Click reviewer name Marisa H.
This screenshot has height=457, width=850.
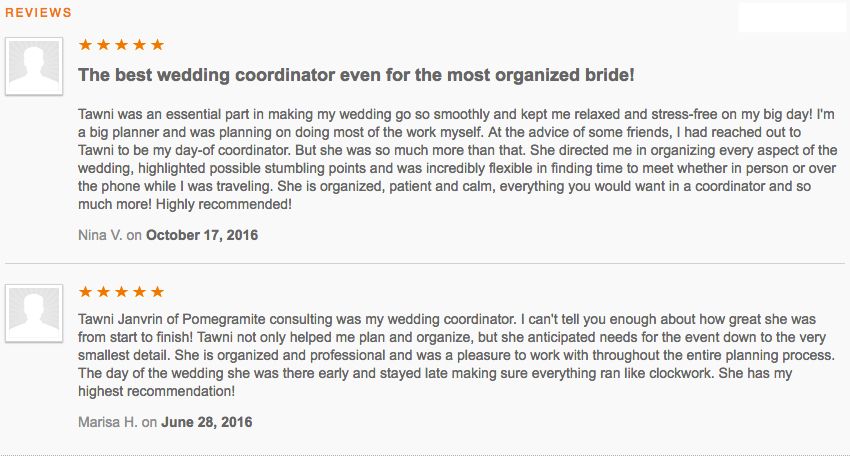click(108, 422)
